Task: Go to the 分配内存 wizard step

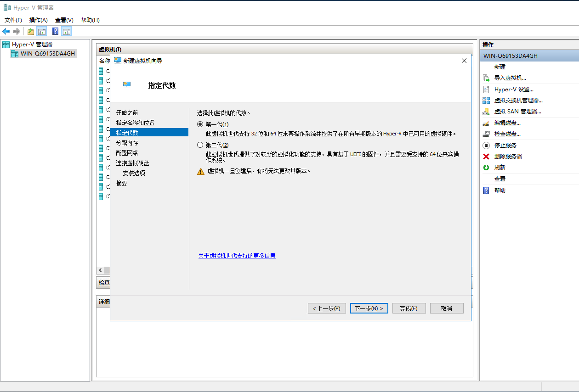Action: [x=127, y=143]
